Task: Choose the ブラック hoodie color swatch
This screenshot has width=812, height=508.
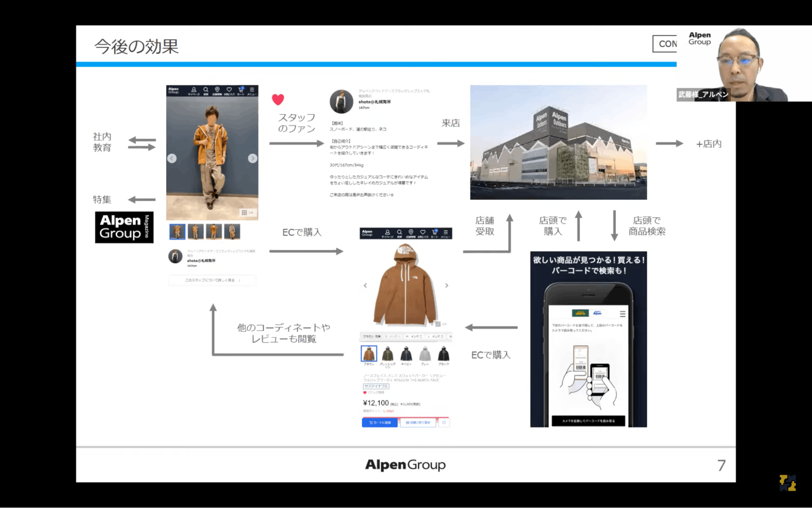Action: tap(444, 354)
